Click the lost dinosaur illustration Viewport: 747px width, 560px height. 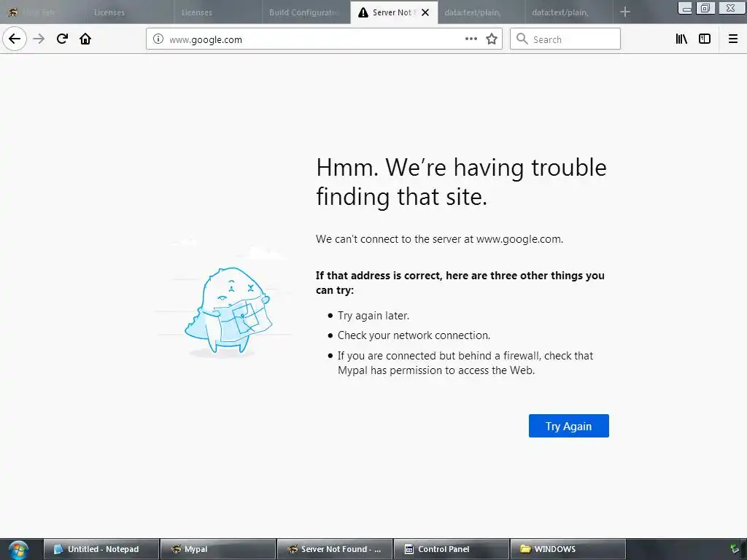(x=228, y=309)
